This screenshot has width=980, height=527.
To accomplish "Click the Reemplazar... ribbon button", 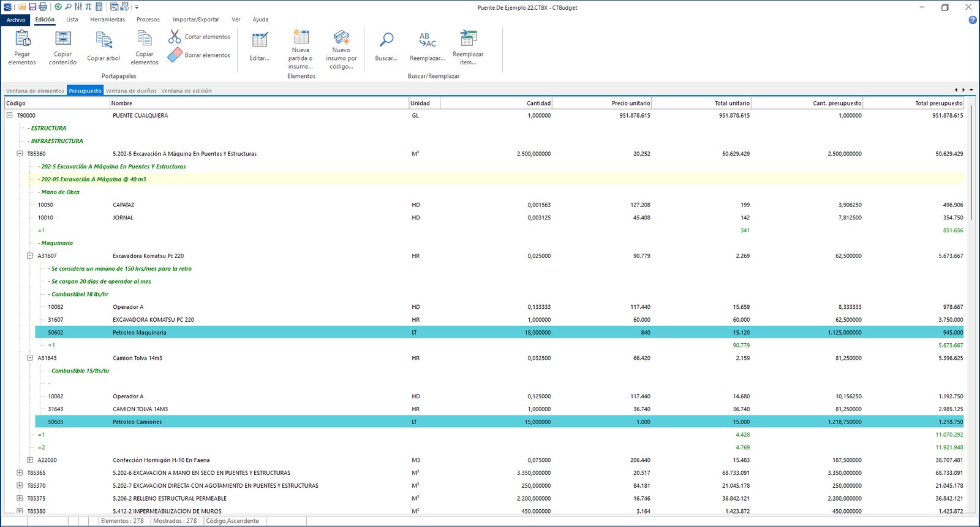I will tap(427, 47).
